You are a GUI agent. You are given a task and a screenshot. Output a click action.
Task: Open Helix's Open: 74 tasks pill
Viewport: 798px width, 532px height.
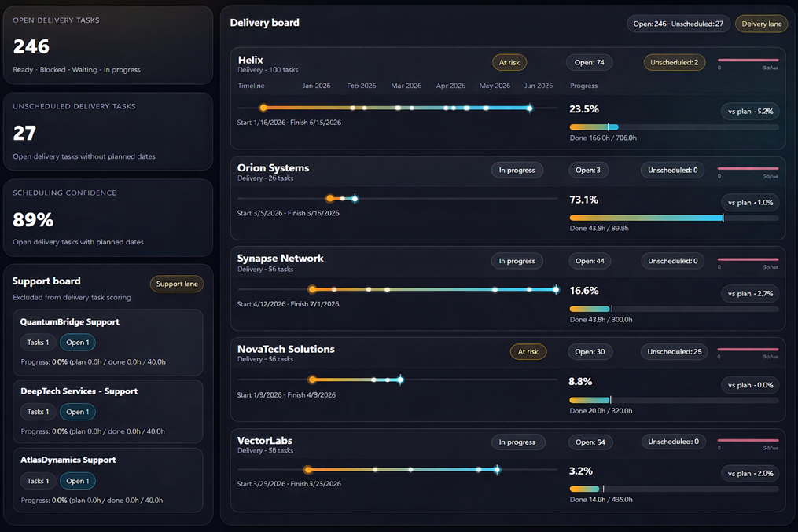pos(590,62)
